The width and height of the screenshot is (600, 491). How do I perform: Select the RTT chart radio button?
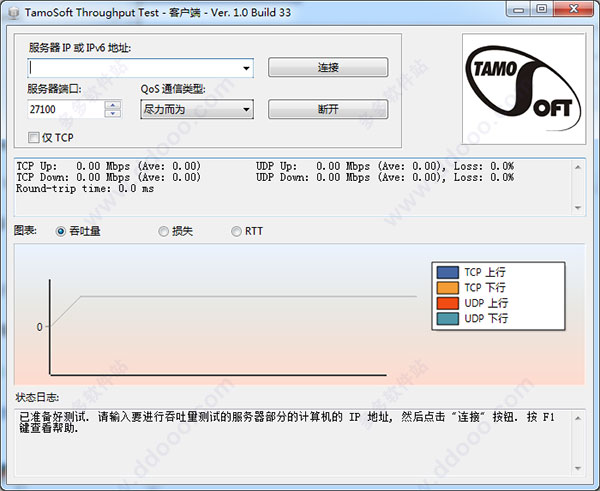tap(236, 231)
